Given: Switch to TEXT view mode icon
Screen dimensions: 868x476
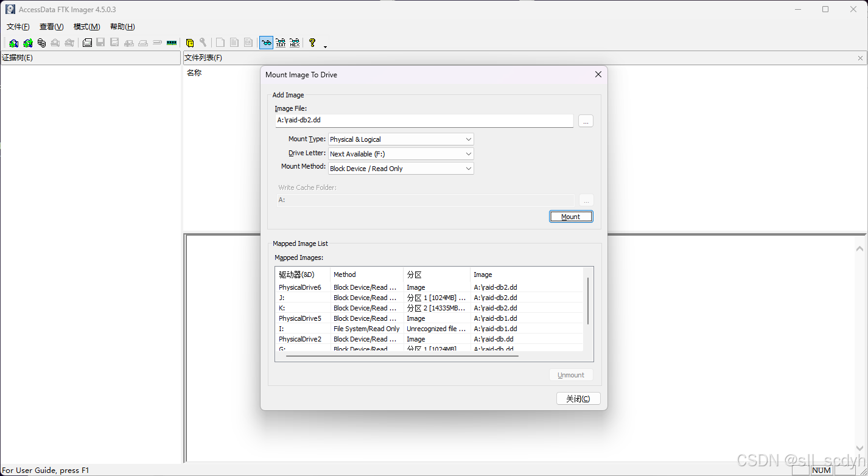Looking at the screenshot, I should [280, 43].
